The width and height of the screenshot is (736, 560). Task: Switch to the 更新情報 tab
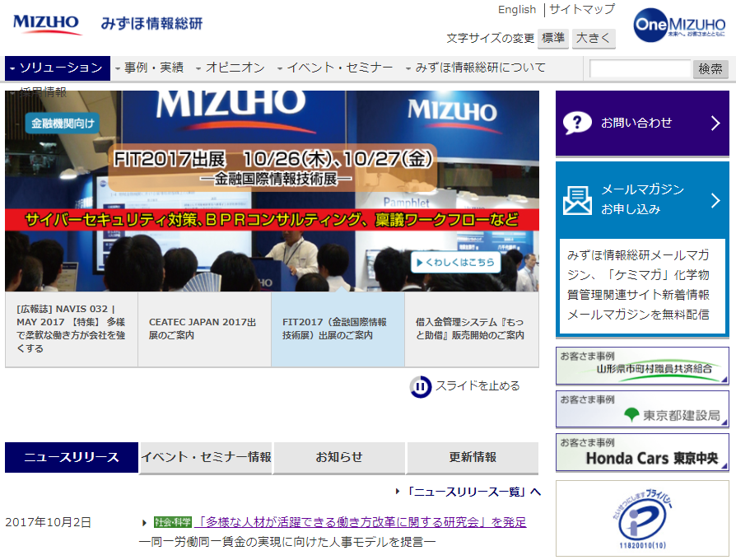(x=473, y=457)
